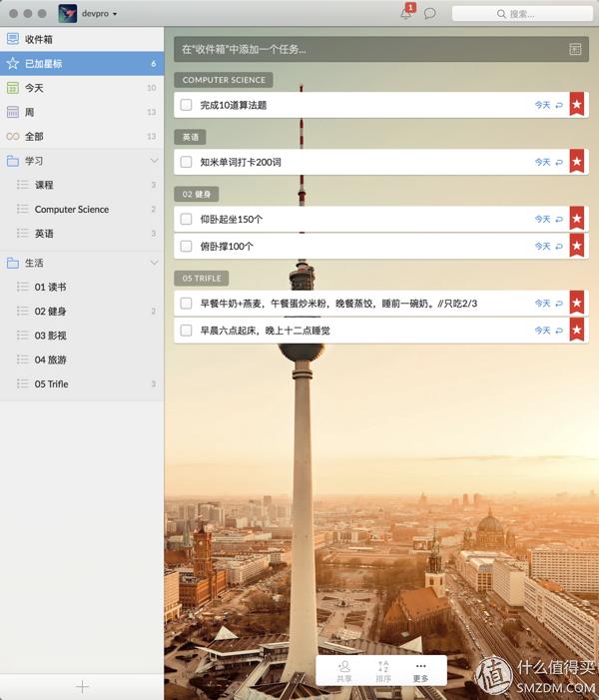Click the 02 健身 group header label
The height and width of the screenshot is (700, 599).
pyautogui.click(x=197, y=194)
